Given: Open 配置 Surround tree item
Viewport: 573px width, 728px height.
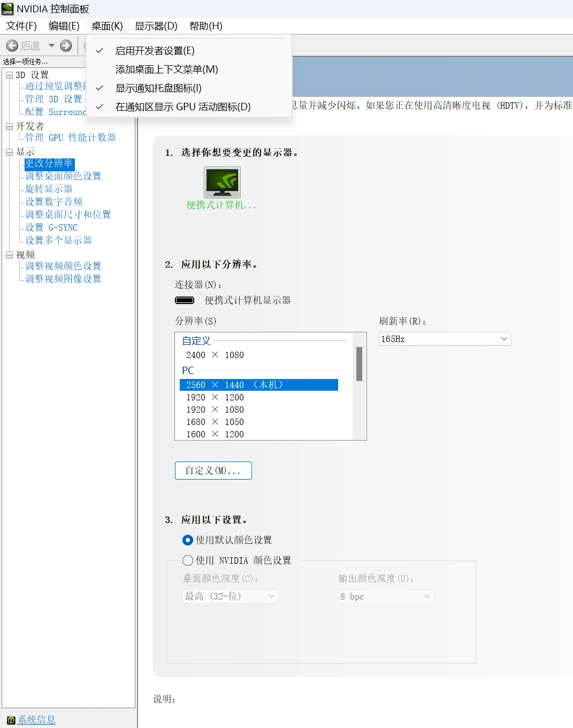Looking at the screenshot, I should pos(55,112).
